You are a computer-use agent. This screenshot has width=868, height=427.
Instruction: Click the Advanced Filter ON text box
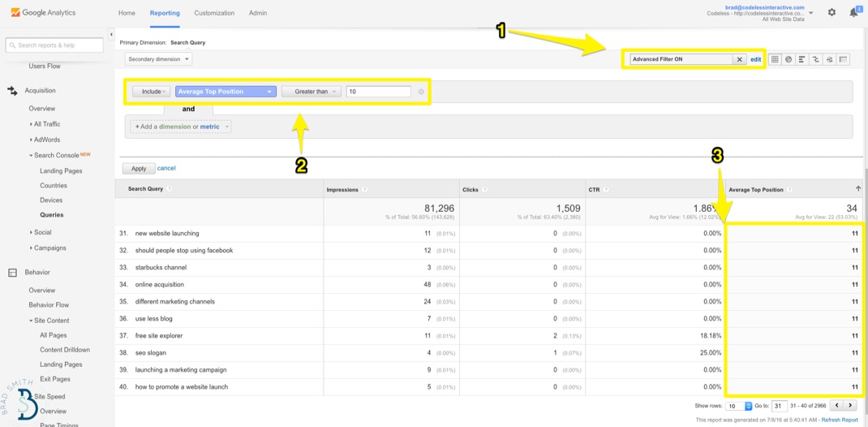point(682,59)
